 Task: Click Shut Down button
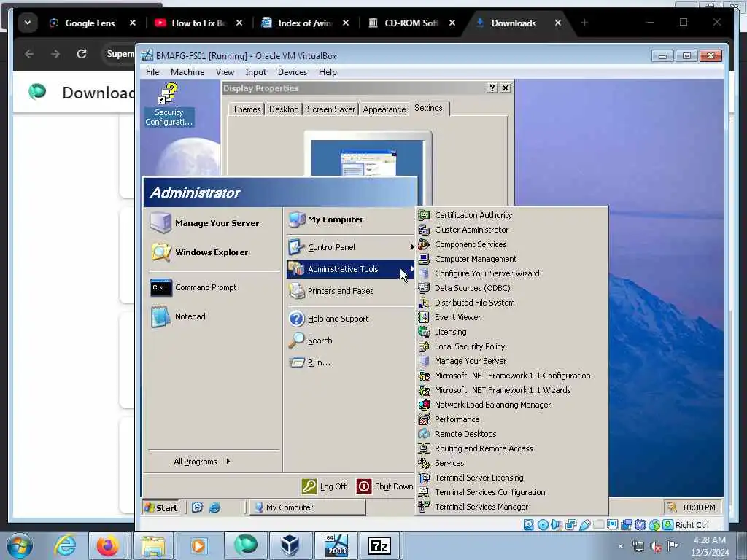pos(385,486)
